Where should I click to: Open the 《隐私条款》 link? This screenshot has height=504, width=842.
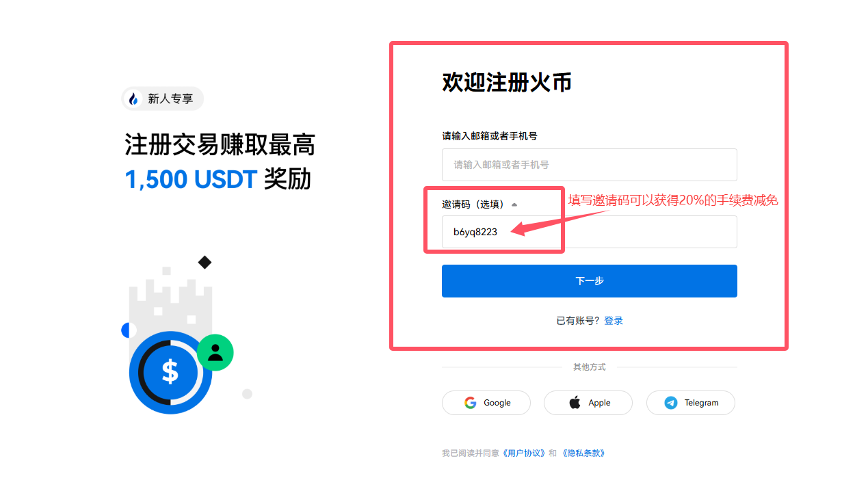tap(583, 453)
